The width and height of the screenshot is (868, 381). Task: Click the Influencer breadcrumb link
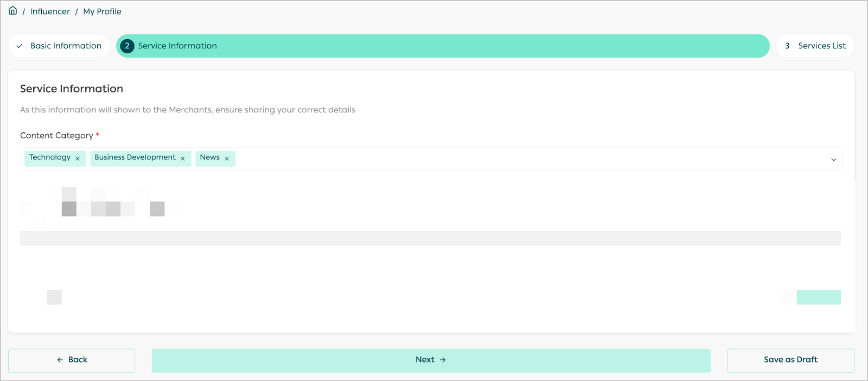pyautogui.click(x=50, y=11)
